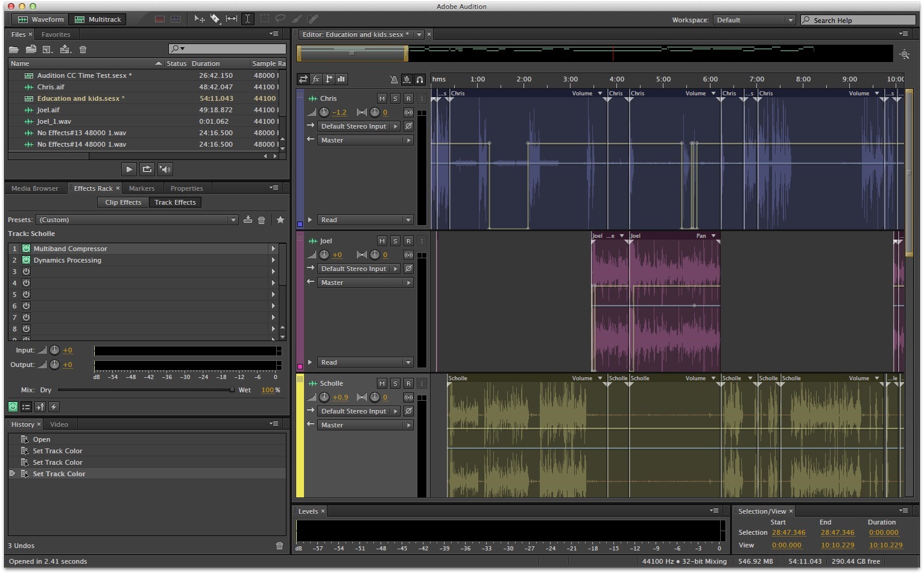Image resolution: width=924 pixels, height=574 pixels.
Task: Clear history trash icon
Action: click(x=279, y=546)
